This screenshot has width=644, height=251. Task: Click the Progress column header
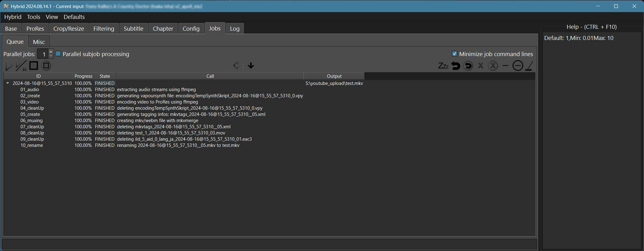pos(83,76)
